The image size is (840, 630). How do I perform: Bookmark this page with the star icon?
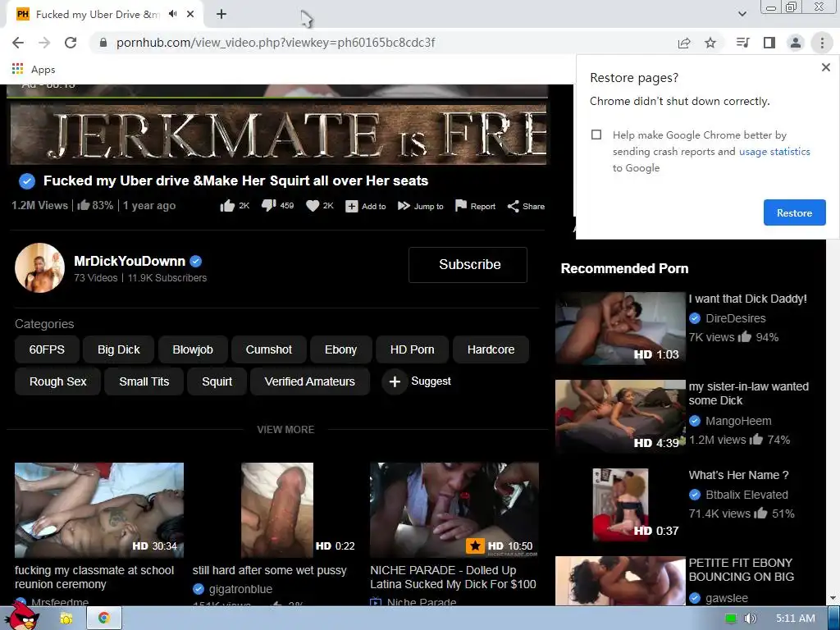pos(710,43)
